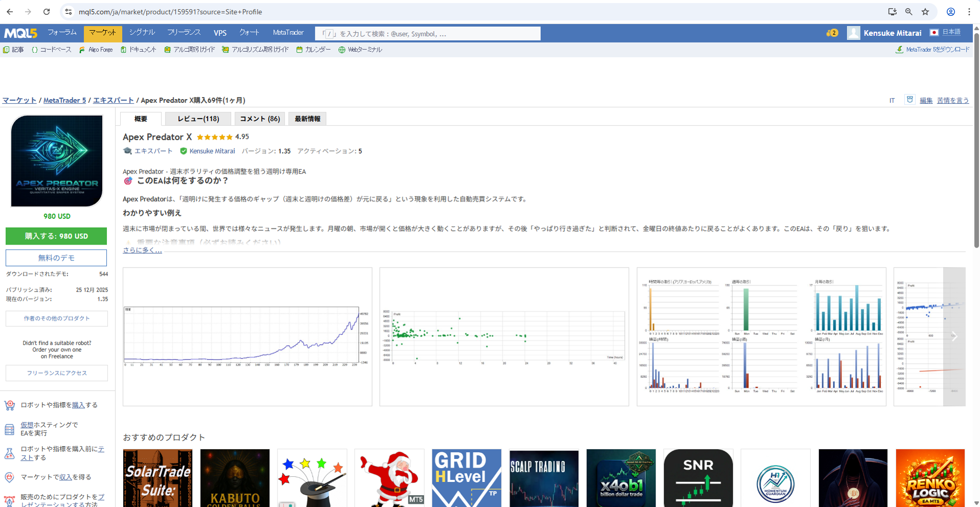Open bar charts statistics screenshot
The height and width of the screenshot is (507, 980).
tap(761, 337)
